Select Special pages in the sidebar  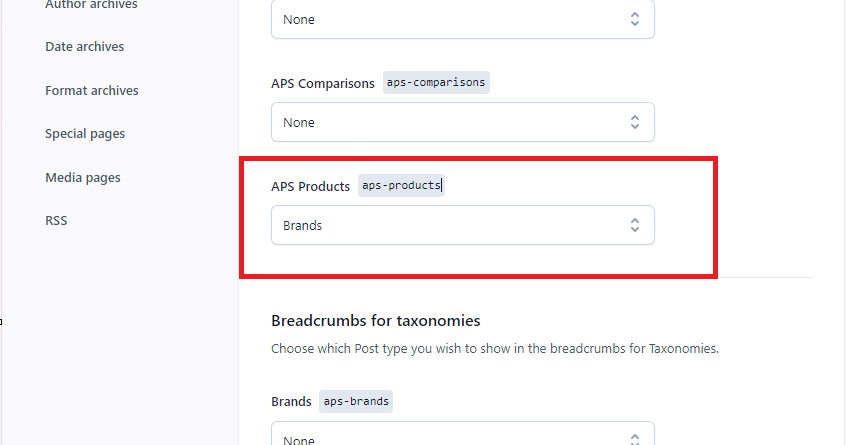pos(85,134)
